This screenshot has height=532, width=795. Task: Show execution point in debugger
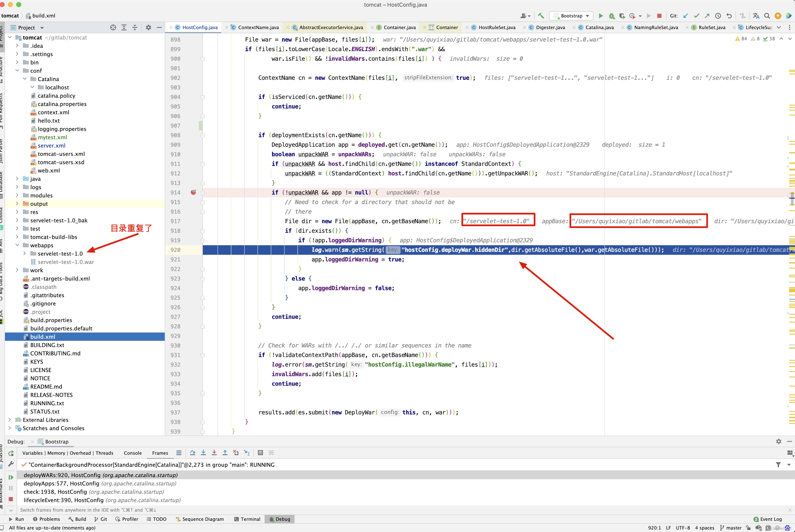(179, 453)
